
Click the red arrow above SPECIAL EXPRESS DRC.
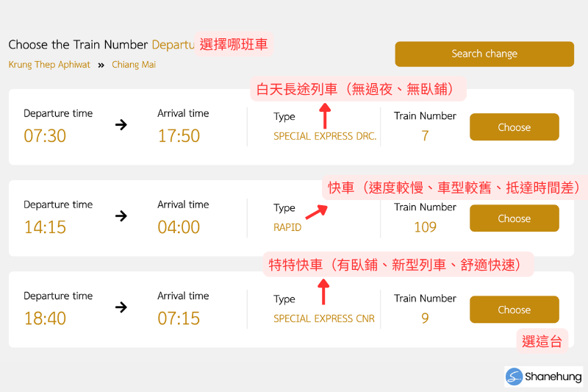(325, 116)
